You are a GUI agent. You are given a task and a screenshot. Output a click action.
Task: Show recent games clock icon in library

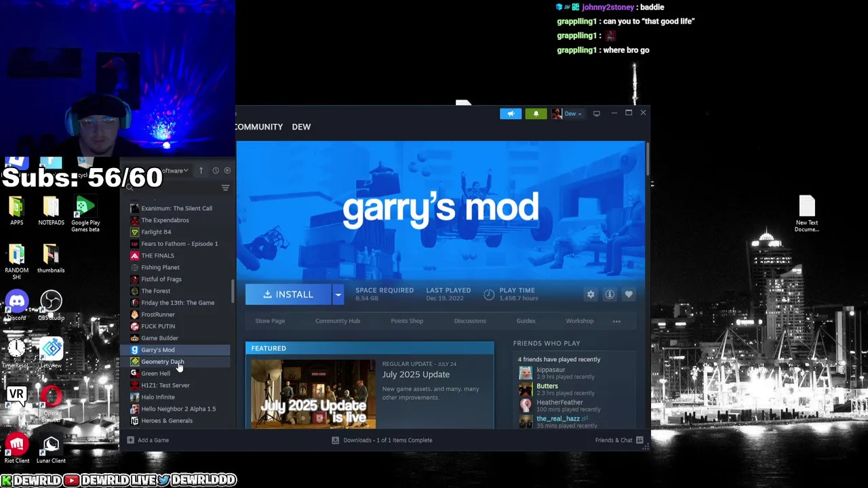click(216, 171)
